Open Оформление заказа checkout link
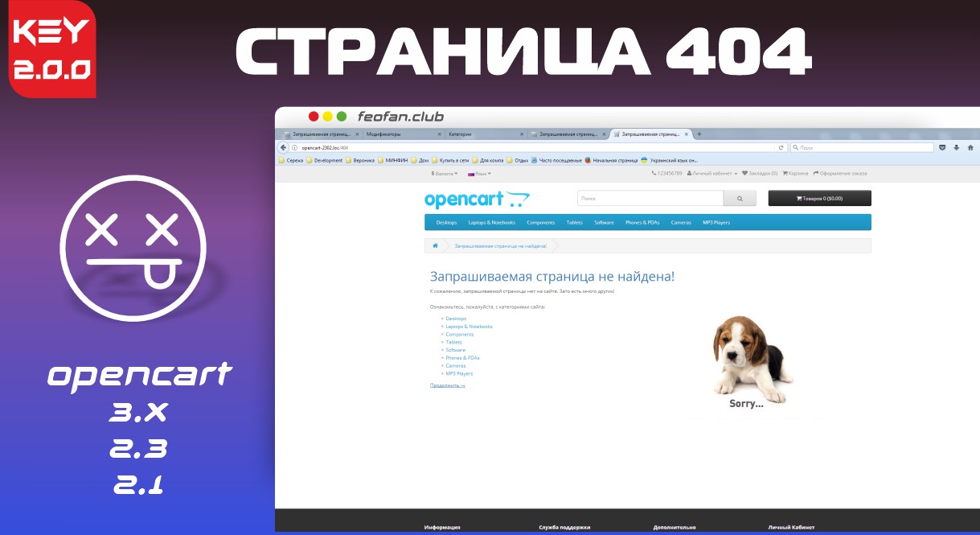The image size is (980, 535). coord(841,173)
